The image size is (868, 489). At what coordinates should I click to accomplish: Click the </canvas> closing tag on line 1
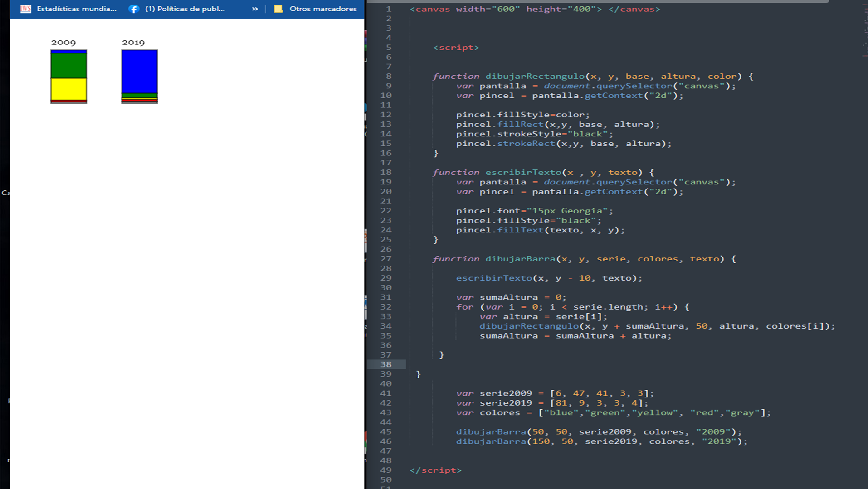click(634, 9)
